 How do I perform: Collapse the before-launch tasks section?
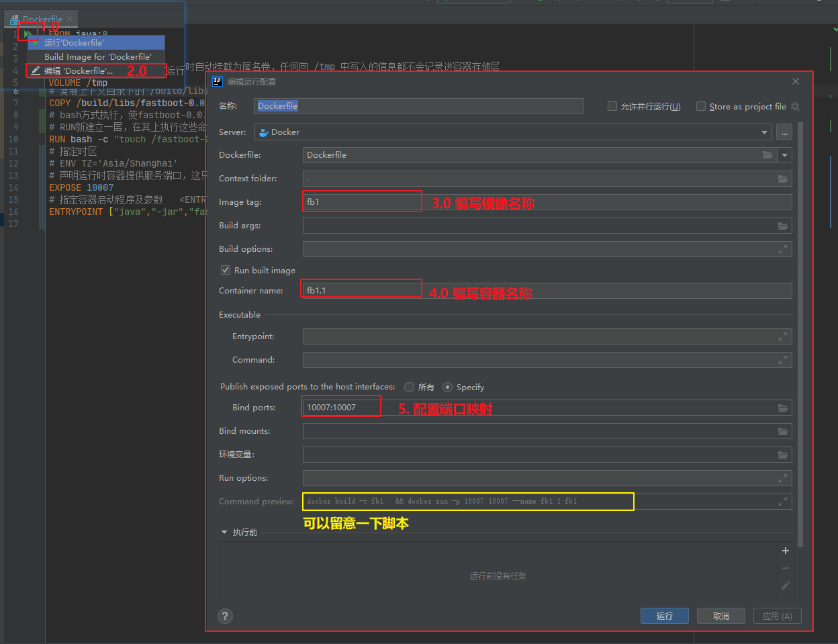tap(224, 533)
